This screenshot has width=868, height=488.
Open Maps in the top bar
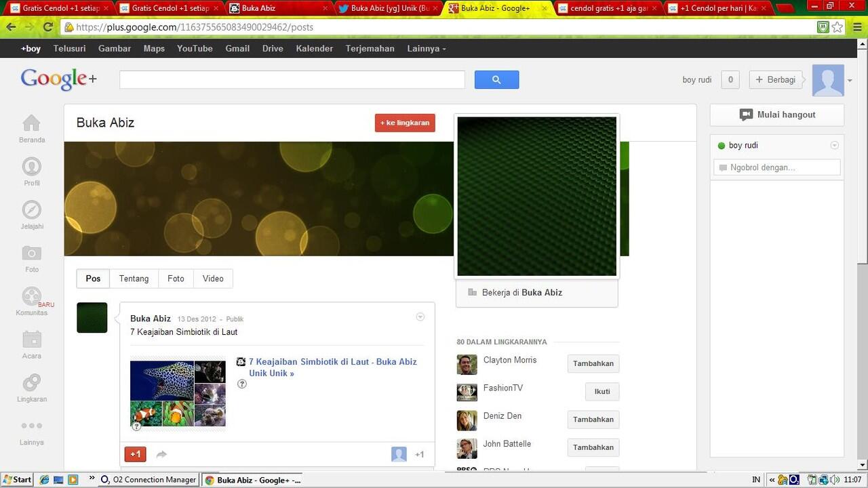[154, 48]
